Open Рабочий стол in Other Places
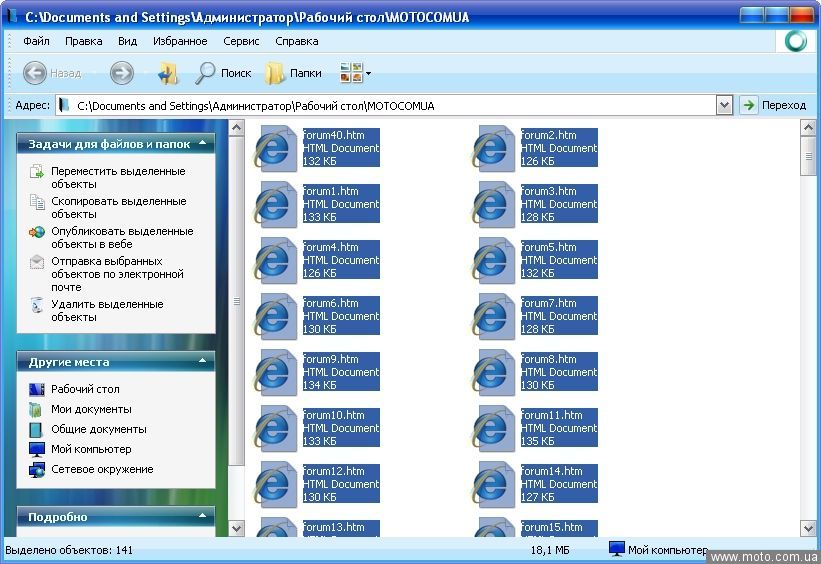 coord(85,389)
